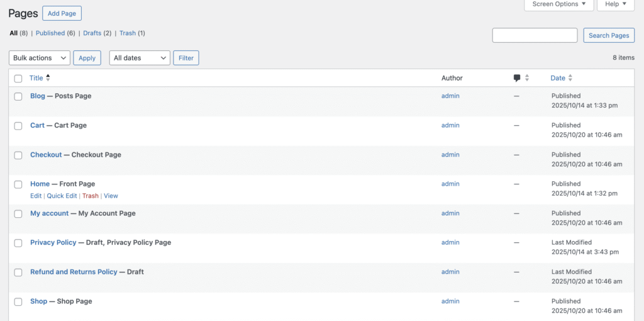Open the Bulk actions dropdown

39,58
